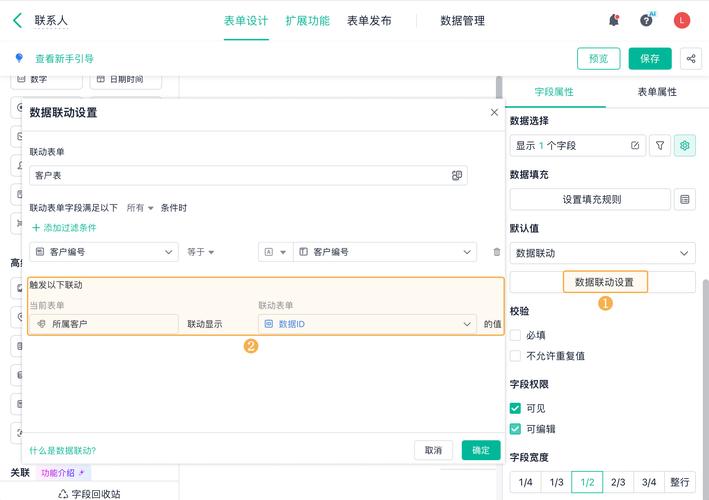The image size is (709, 500).
Task: Delete the 客户编号 filter condition with trash icon
Action: pos(496,252)
